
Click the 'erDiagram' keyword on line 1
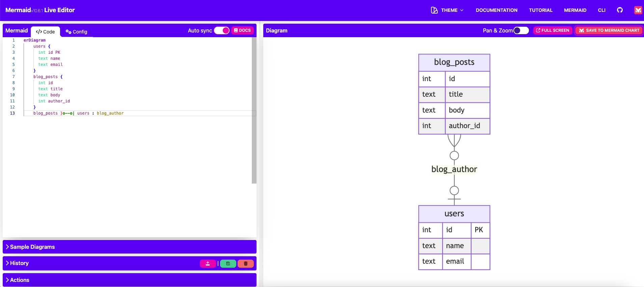34,40
